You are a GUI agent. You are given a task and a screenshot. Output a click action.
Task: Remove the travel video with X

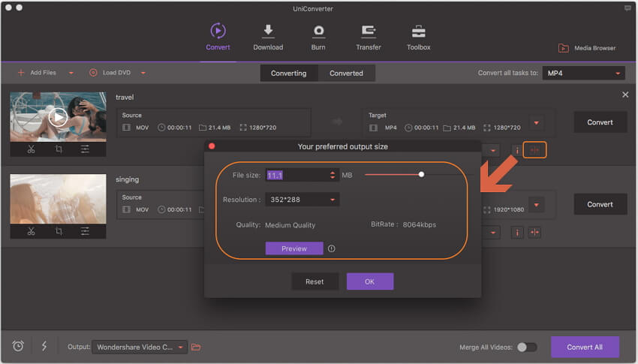click(x=625, y=95)
